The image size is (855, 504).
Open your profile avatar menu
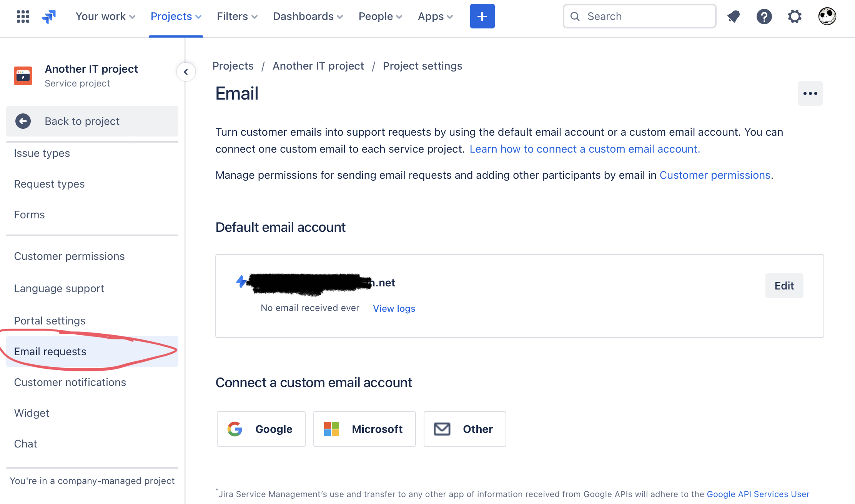click(827, 16)
